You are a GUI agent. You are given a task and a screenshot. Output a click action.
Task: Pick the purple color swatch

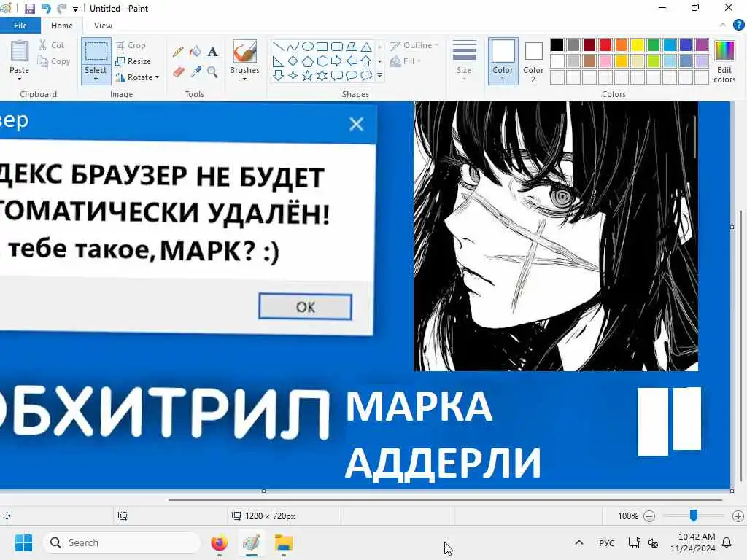coord(702,45)
